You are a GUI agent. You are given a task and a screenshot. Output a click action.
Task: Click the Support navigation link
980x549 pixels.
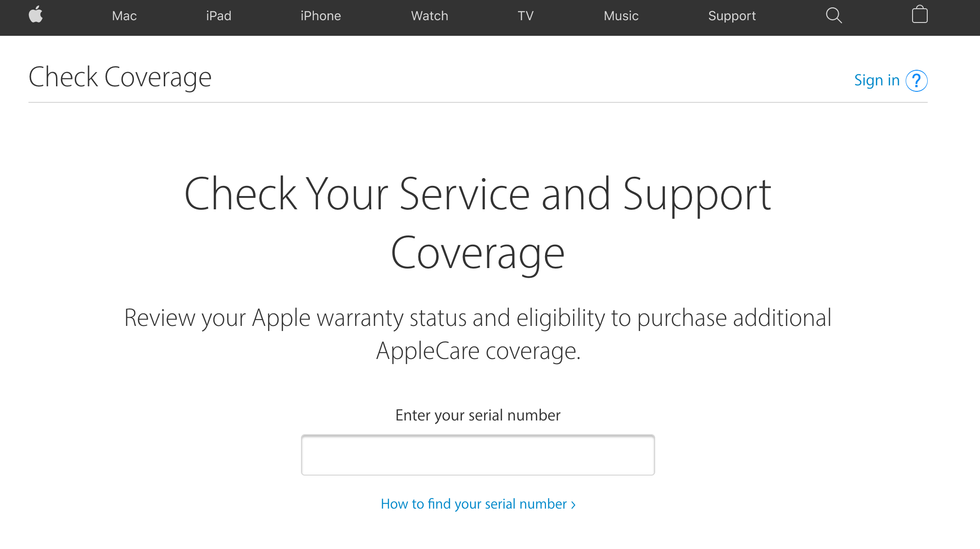click(x=732, y=16)
